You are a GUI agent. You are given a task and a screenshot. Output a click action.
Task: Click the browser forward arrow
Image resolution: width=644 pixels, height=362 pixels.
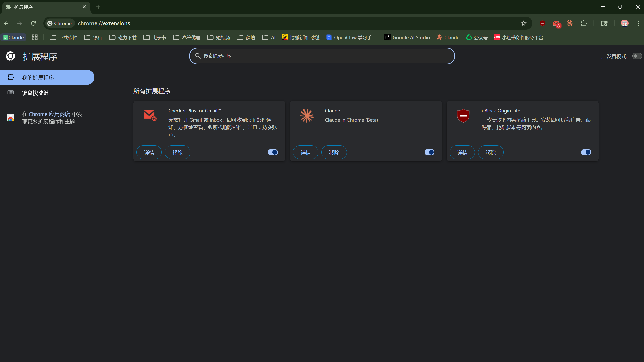tap(20, 23)
